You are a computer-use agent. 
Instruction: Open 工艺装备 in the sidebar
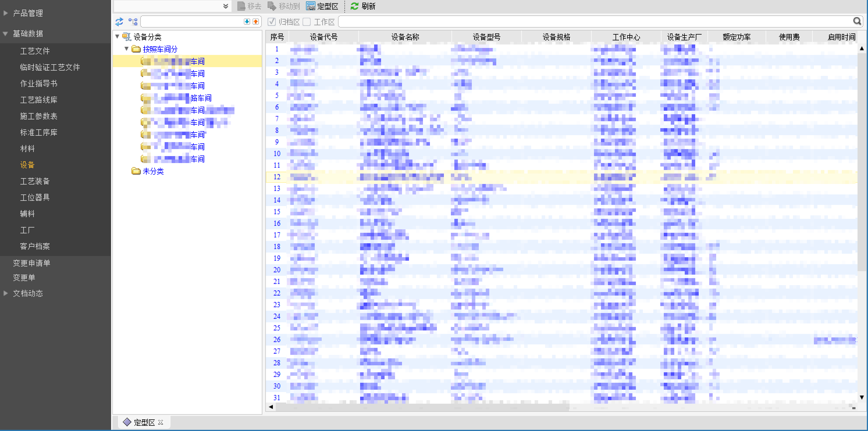point(35,181)
